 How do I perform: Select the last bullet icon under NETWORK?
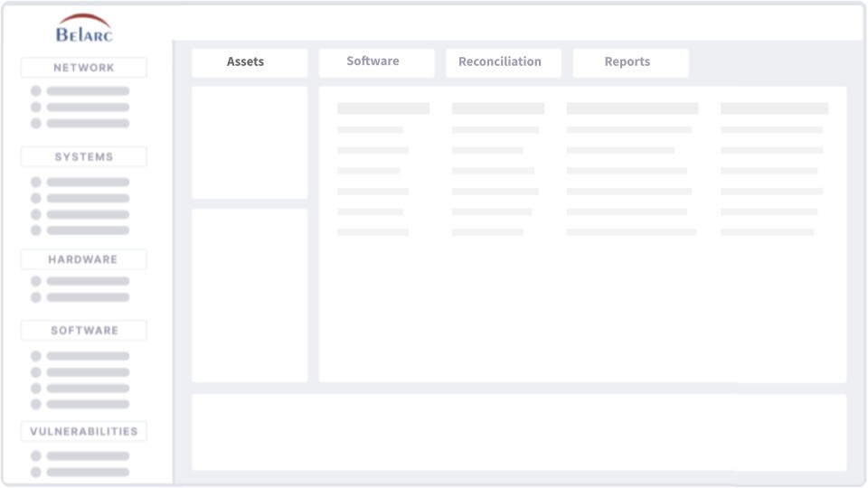click(36, 124)
